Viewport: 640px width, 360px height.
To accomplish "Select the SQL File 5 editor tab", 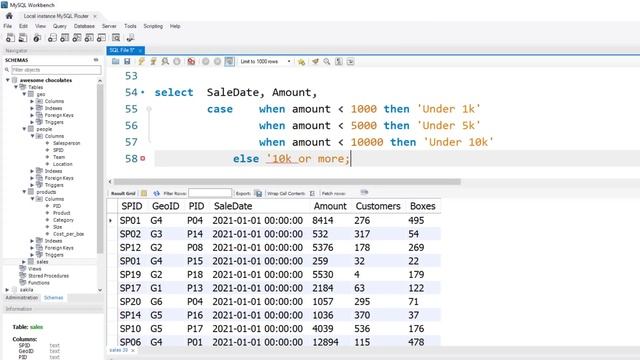I will tap(122, 50).
